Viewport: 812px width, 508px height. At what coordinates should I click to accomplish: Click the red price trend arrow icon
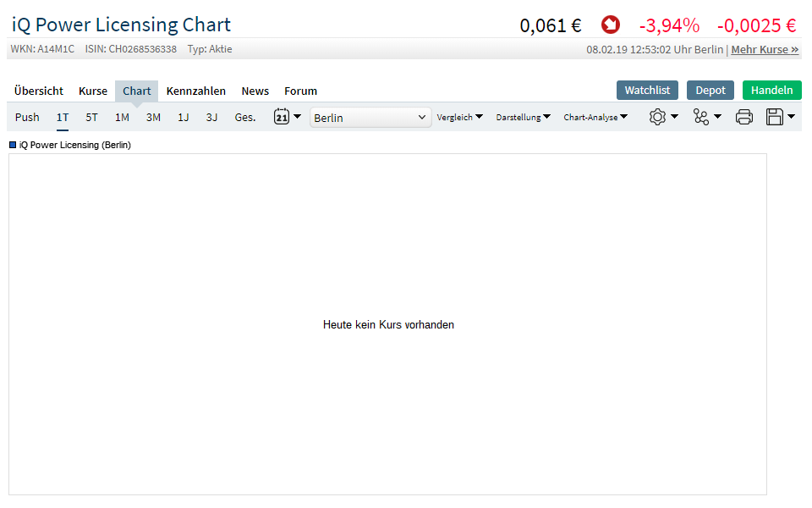point(610,25)
